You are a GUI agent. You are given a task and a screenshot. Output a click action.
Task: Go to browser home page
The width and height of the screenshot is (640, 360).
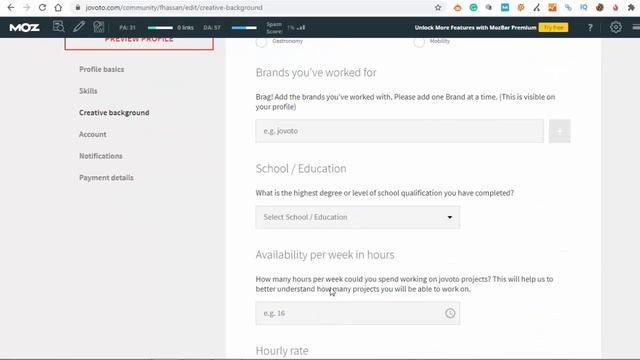click(x=58, y=7)
